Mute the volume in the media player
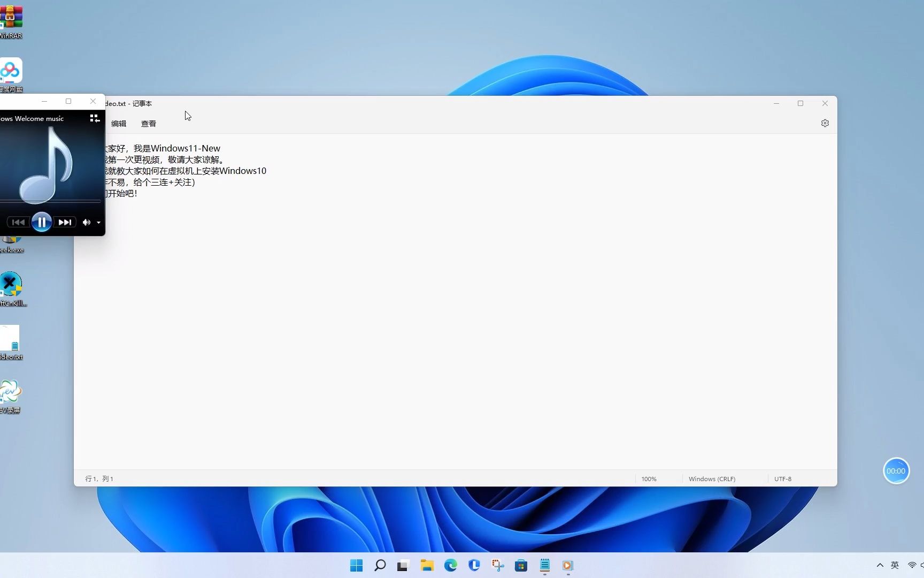The height and width of the screenshot is (578, 924). (x=86, y=222)
